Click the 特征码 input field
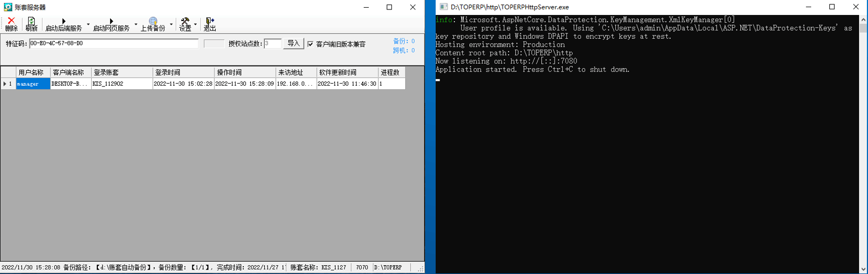 coord(113,43)
